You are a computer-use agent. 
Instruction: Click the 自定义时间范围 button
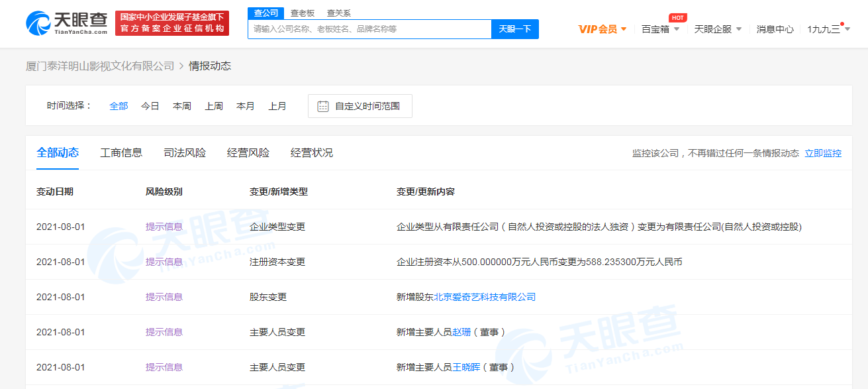click(360, 106)
